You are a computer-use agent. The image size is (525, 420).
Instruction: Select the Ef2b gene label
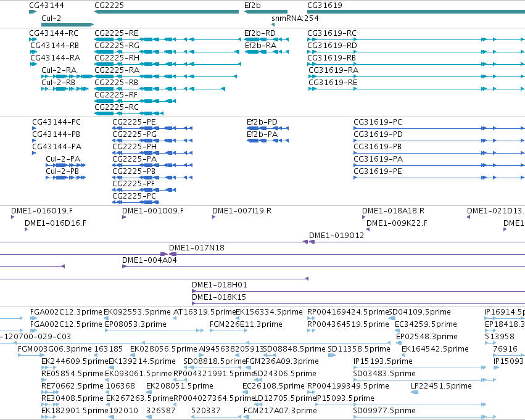pyautogui.click(x=252, y=6)
